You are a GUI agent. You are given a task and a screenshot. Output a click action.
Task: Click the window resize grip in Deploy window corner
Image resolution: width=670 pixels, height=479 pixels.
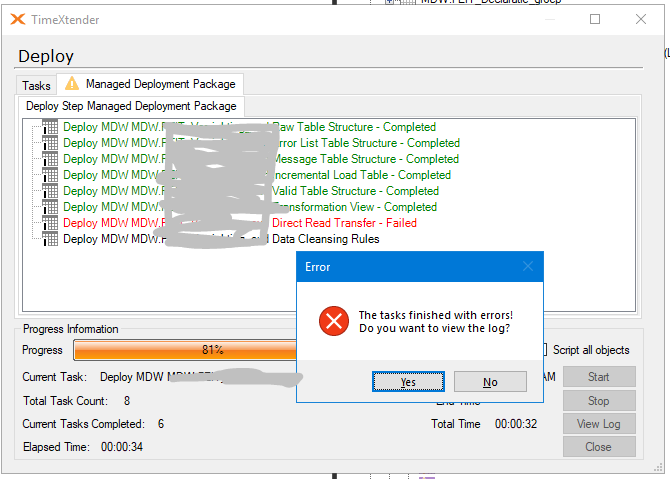tap(658, 468)
